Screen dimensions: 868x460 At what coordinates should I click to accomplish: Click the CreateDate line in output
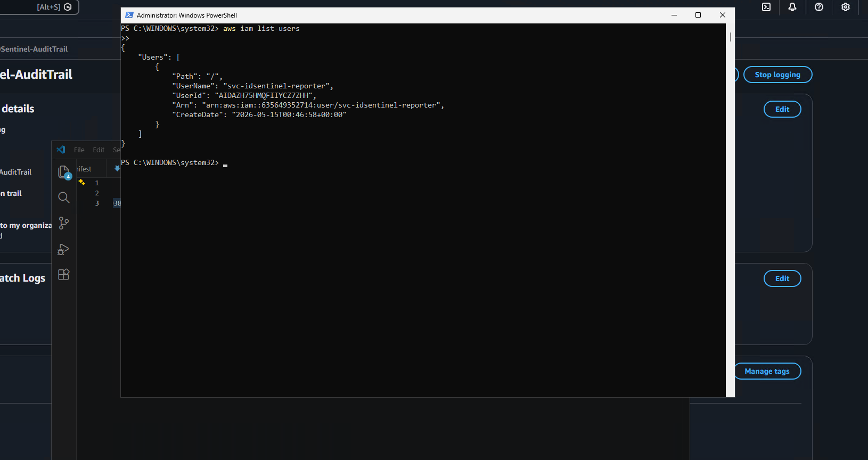pos(259,114)
